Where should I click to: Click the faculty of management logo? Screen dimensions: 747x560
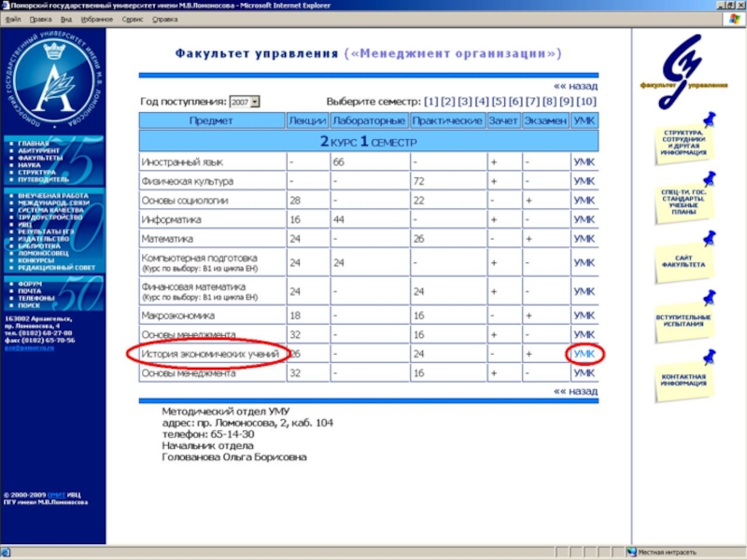(x=684, y=72)
